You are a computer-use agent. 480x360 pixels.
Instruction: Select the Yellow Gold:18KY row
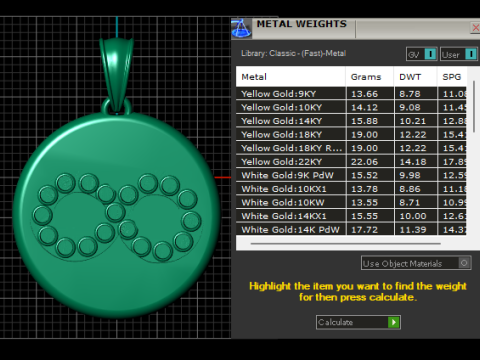tap(351, 134)
